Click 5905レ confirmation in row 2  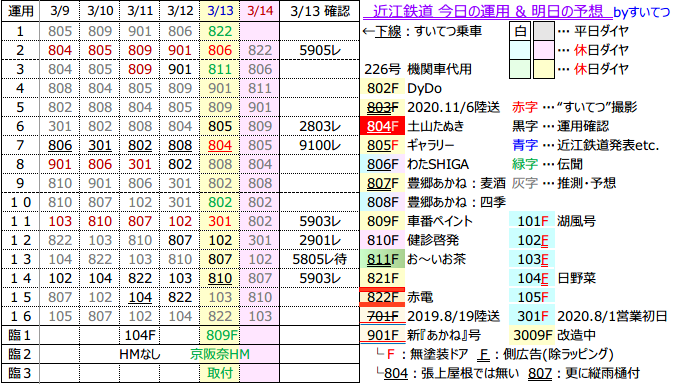[320, 50]
